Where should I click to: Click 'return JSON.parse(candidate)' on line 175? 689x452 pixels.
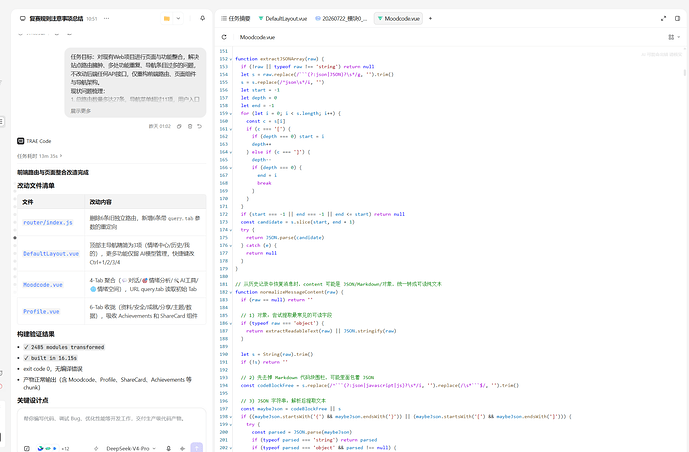285,238
